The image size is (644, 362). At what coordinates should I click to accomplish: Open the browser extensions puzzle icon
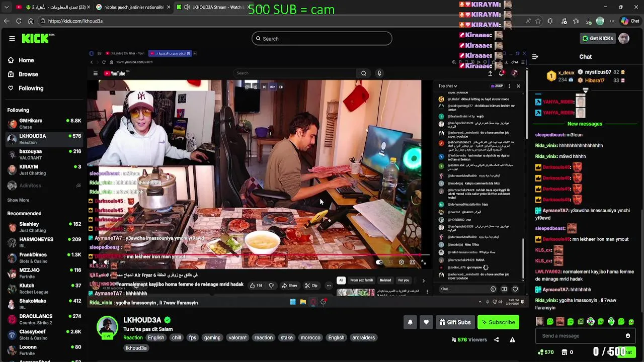[x=550, y=21]
